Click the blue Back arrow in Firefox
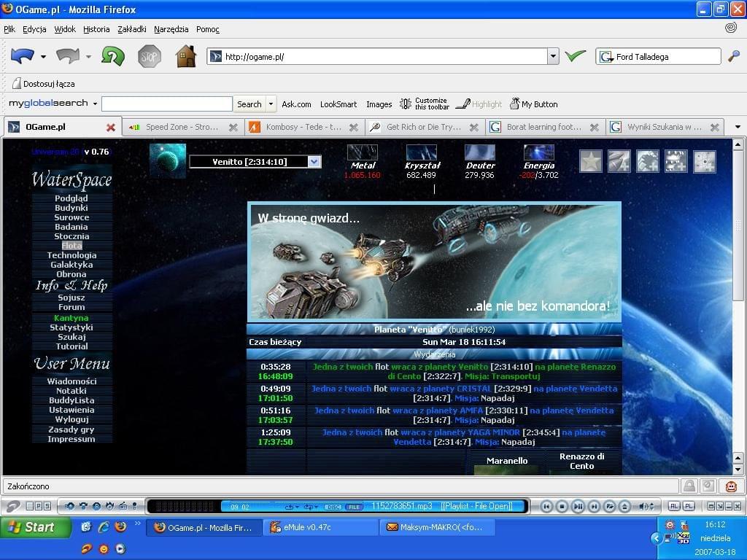The width and height of the screenshot is (747, 560). point(23,56)
